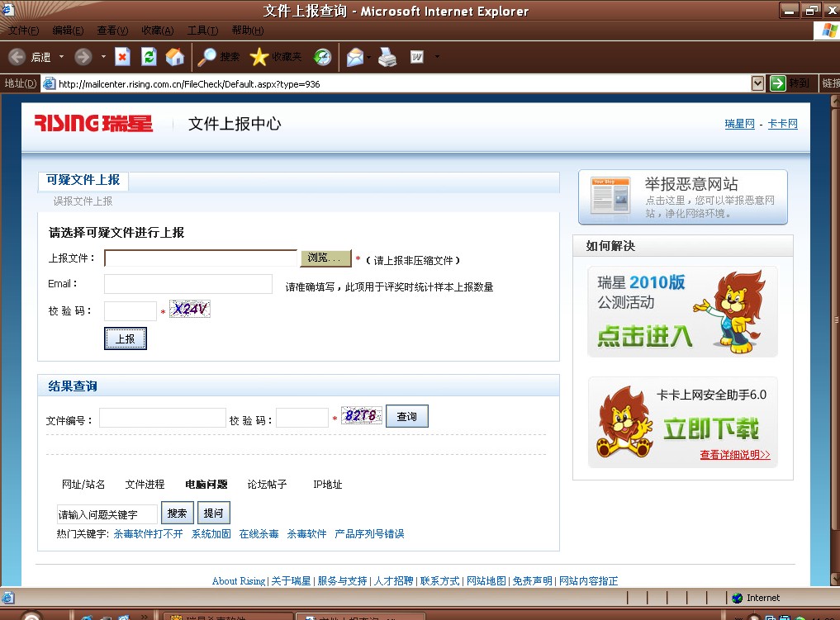Click the 瑞星2010版 公测活动 banner
Image resolution: width=840 pixels, height=620 pixels.
click(682, 311)
